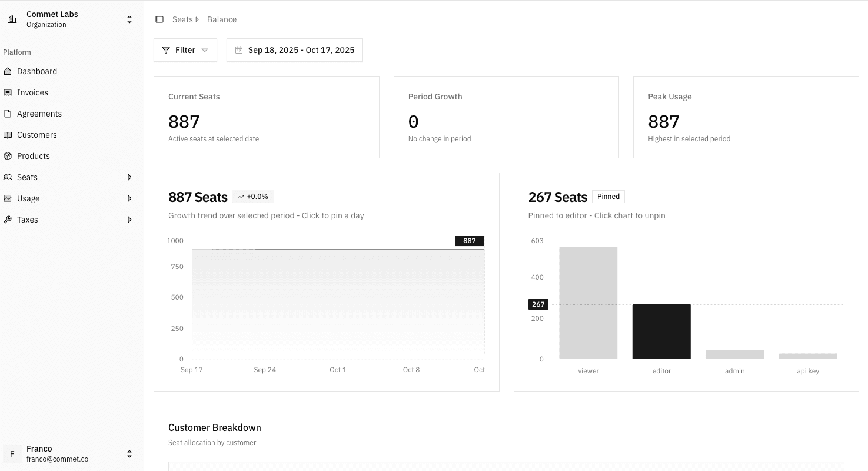This screenshot has width=868, height=471.
Task: Expand the Seats submenu chevron
Action: [x=130, y=177]
